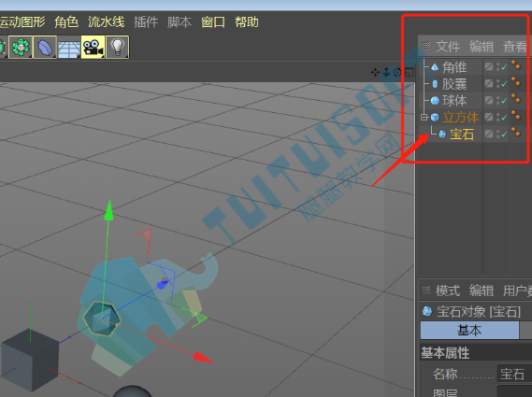Toggle the enable checkmark for 立方体
532x397 pixels.
click(504, 117)
